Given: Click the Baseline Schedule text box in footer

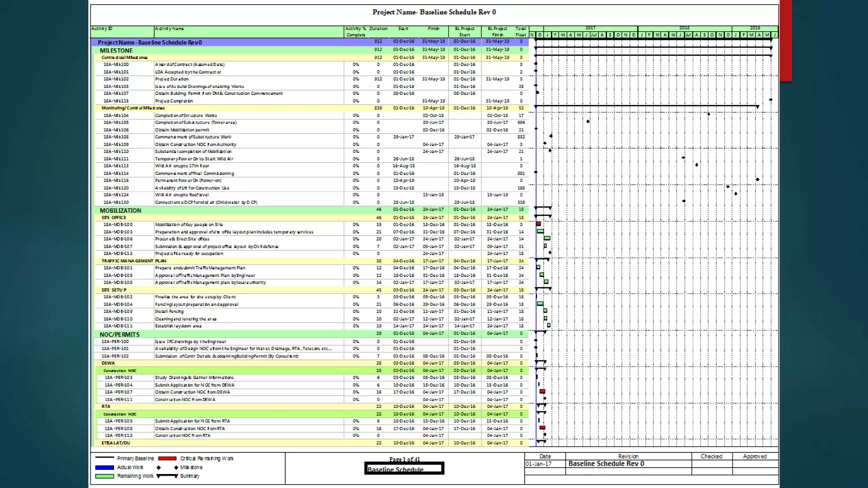Looking at the screenshot, I should coord(404,469).
